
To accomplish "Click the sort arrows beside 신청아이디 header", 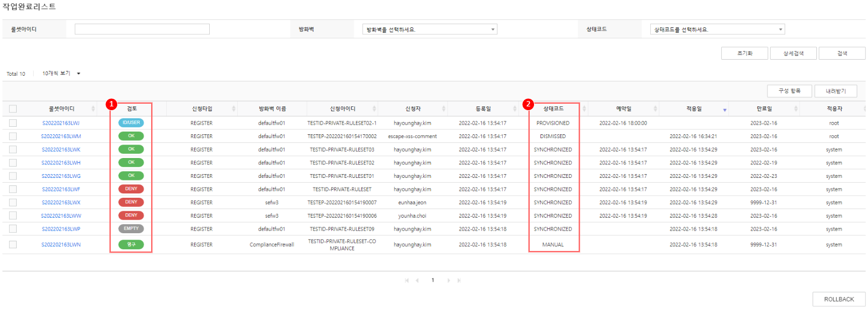I will pos(374,109).
